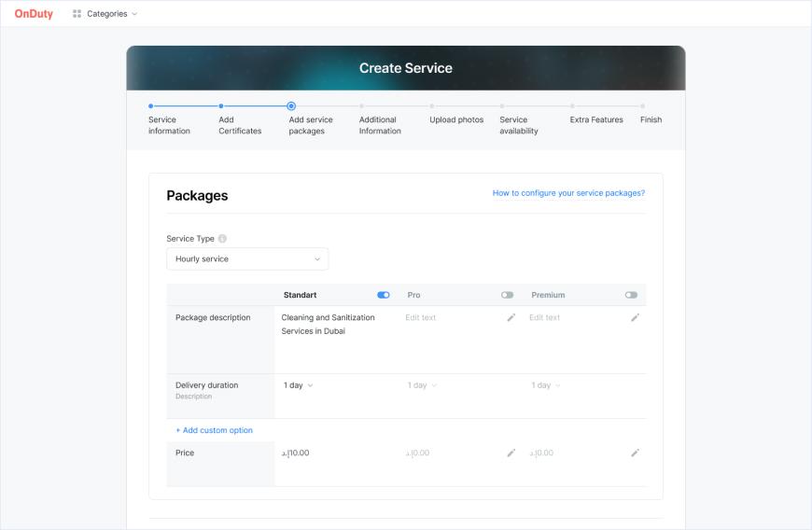Edit Pro package description pencil icon
The height and width of the screenshot is (530, 812).
pyautogui.click(x=511, y=317)
